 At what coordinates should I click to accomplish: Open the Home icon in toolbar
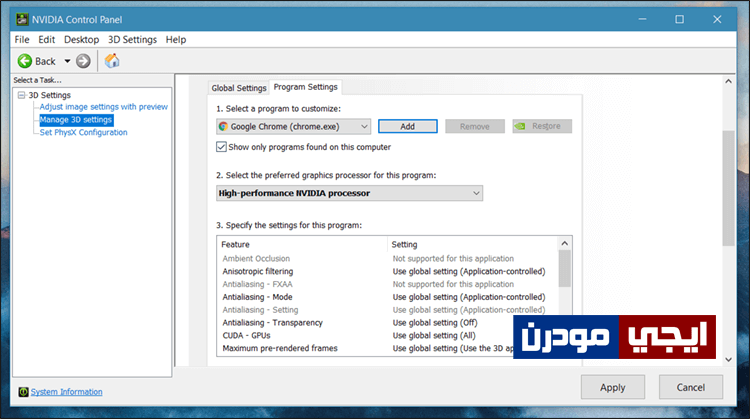coord(112,61)
